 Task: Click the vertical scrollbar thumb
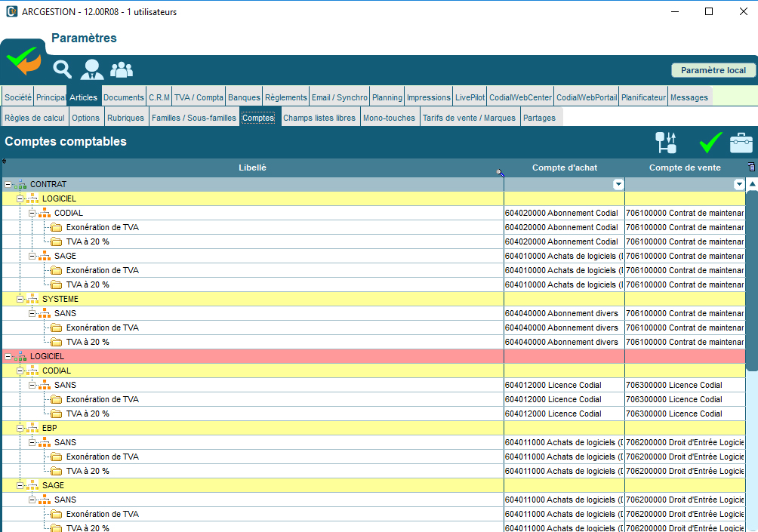(751, 279)
